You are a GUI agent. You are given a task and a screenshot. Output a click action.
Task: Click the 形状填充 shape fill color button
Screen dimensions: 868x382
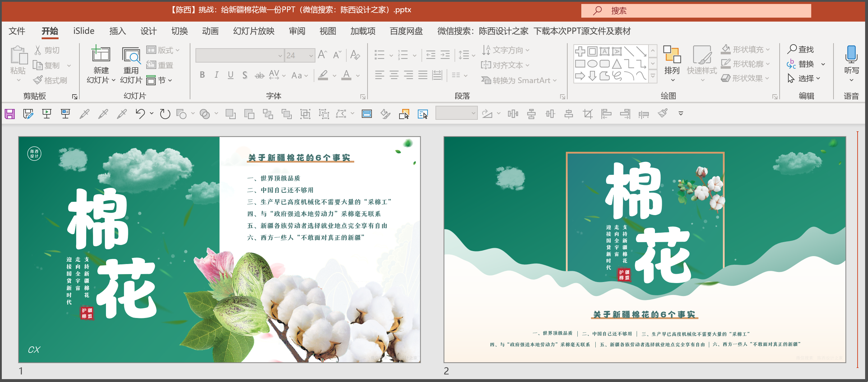click(745, 49)
